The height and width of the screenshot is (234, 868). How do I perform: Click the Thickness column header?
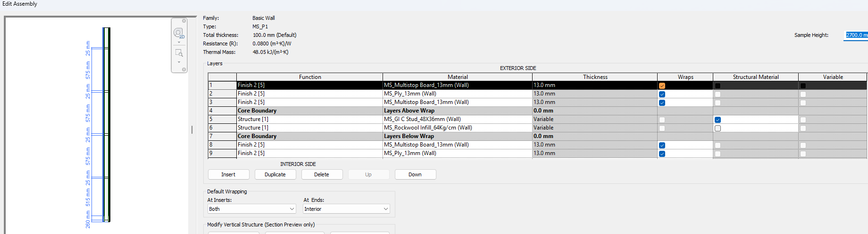coord(595,77)
